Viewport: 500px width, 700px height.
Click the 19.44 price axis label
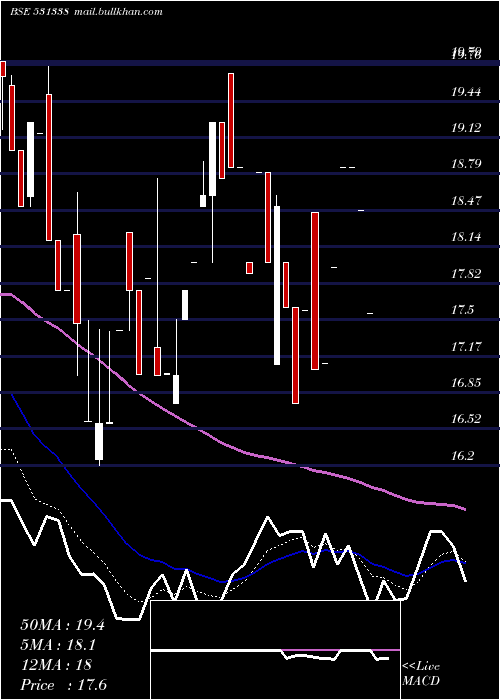(466, 92)
